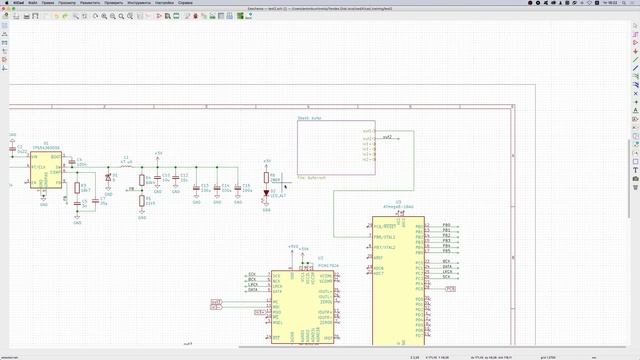Toggle horizontal/vertical wire constraint
The height and width of the screenshot is (360, 640).
pyautogui.click(x=4, y=68)
